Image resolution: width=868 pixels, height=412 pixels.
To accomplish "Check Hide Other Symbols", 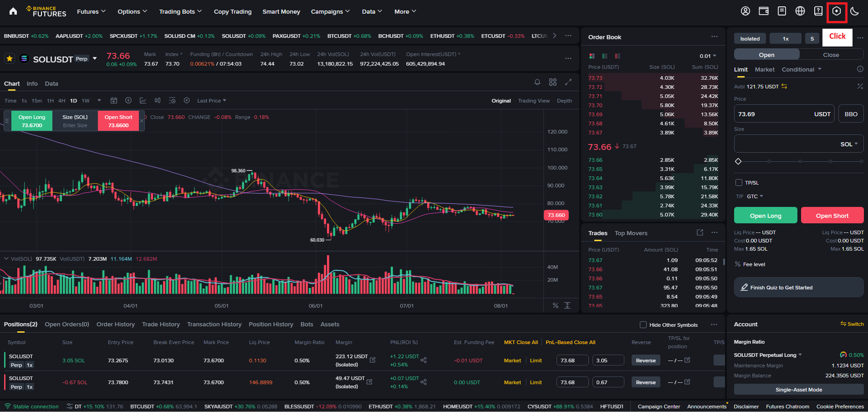I will (643, 324).
